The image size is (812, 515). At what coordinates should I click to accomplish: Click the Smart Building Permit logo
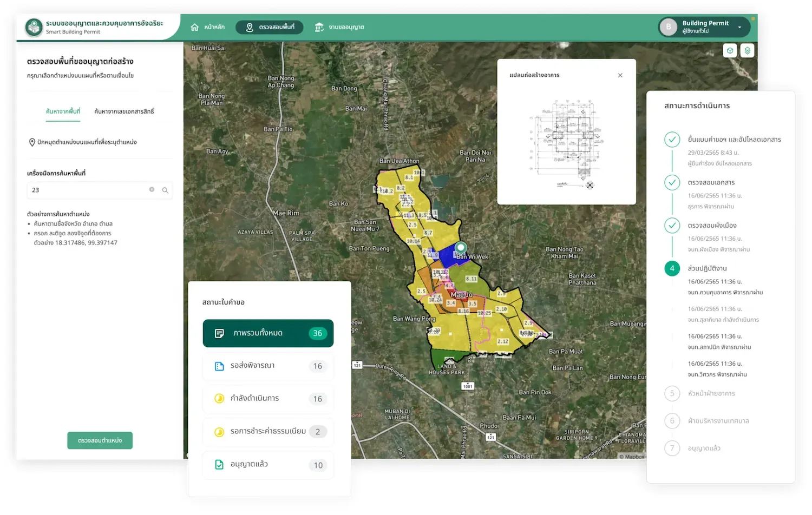(x=34, y=27)
